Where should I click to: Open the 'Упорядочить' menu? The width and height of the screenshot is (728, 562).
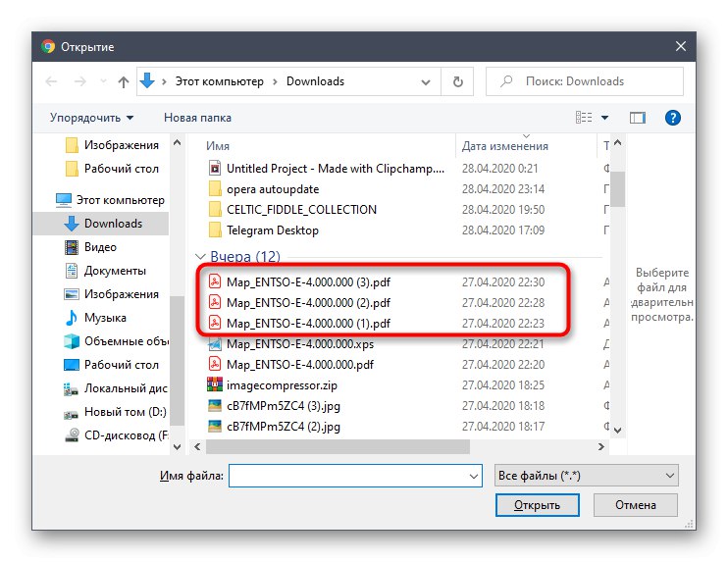click(x=91, y=118)
